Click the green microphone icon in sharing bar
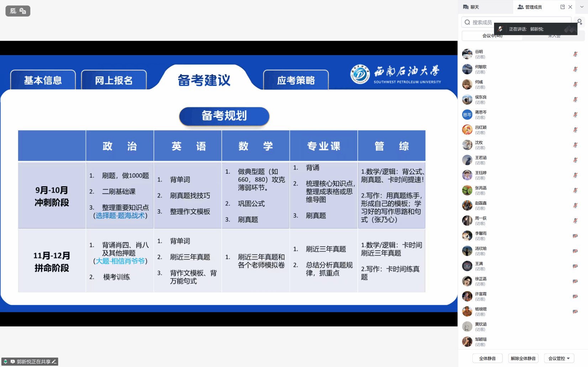The width and height of the screenshot is (588, 367). [5, 362]
